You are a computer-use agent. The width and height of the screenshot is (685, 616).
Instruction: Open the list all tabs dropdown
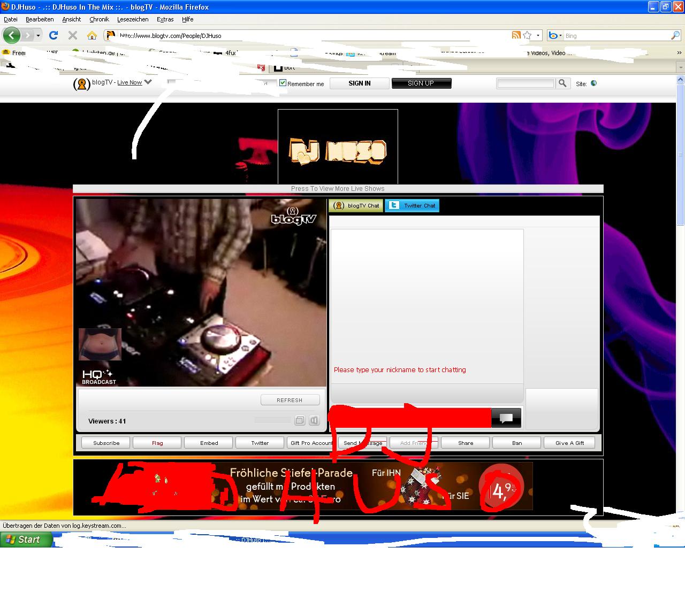(680, 68)
